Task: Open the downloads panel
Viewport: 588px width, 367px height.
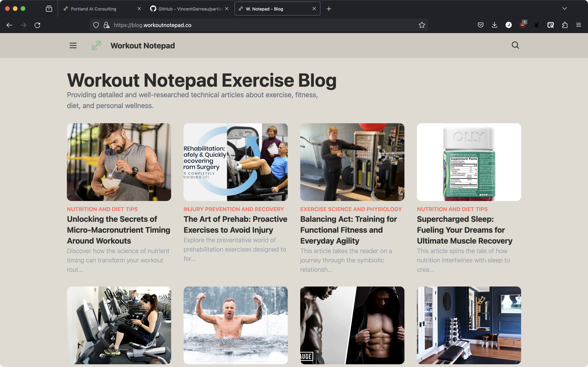Action: pos(494,25)
